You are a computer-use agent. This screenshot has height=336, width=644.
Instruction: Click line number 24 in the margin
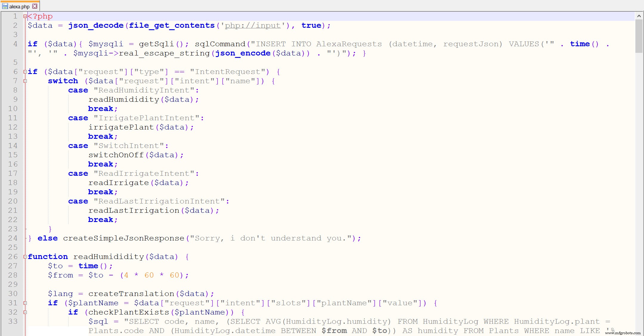[13, 238]
